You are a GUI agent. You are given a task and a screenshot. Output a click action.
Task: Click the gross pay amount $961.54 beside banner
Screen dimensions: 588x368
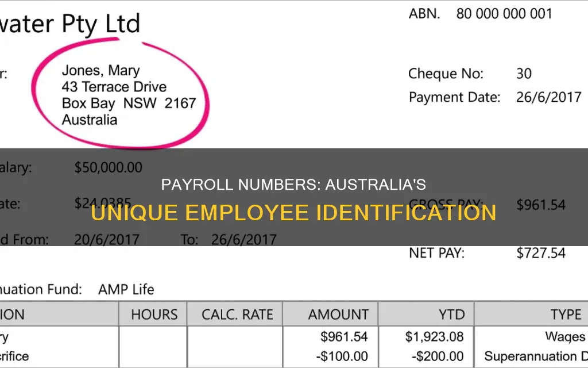541,205
